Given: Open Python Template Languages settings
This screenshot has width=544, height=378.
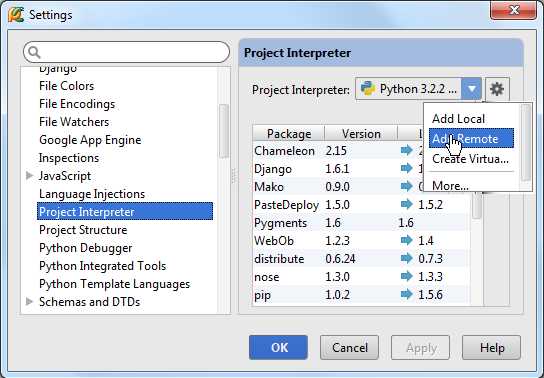Looking at the screenshot, I should tap(114, 284).
